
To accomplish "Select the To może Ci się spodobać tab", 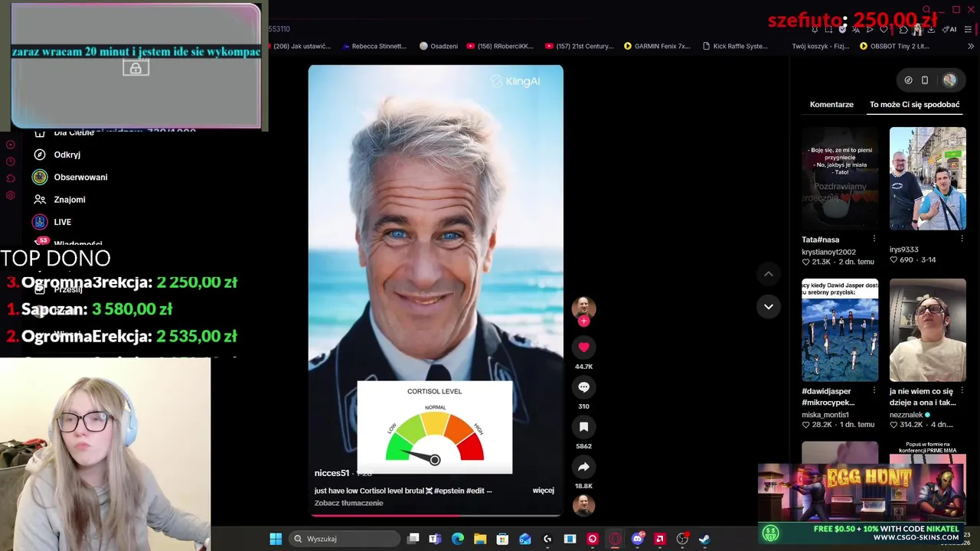I will tap(914, 105).
